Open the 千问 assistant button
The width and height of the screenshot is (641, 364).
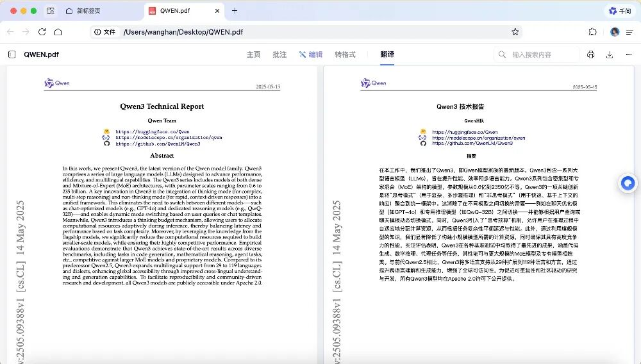[620, 11]
